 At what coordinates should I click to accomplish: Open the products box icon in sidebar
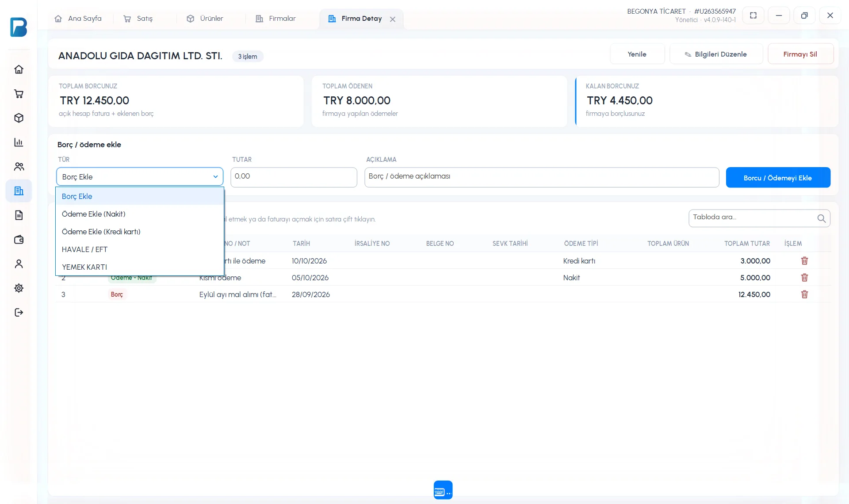pyautogui.click(x=19, y=118)
